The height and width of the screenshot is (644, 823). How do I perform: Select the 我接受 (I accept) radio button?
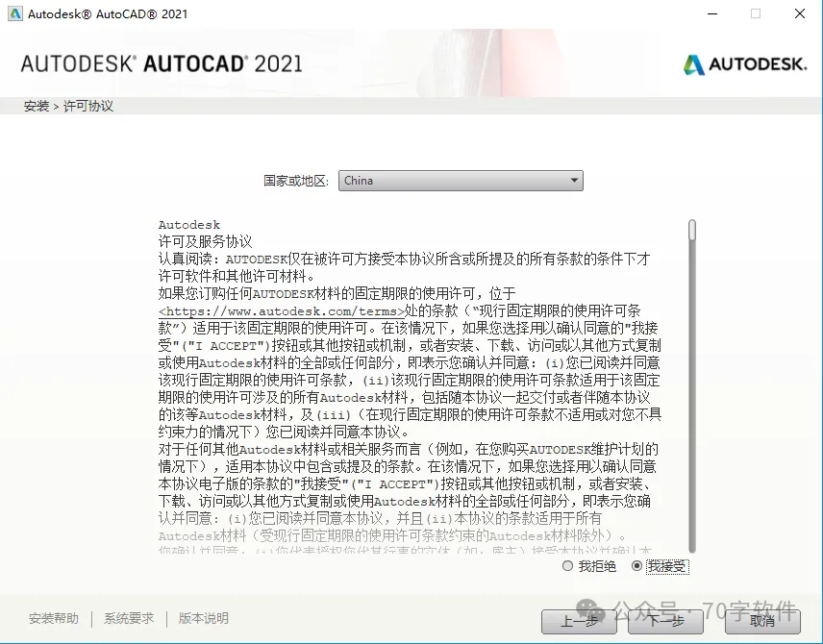tap(636, 566)
